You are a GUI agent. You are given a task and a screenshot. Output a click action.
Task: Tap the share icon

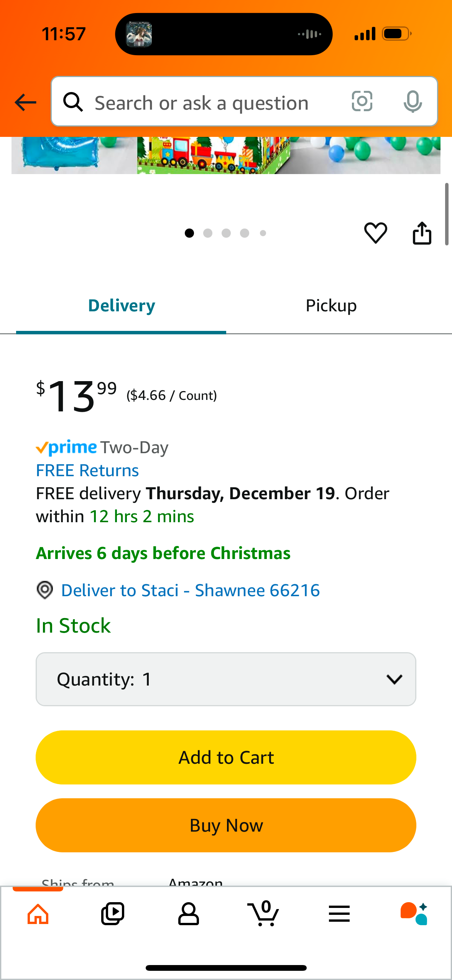click(422, 233)
